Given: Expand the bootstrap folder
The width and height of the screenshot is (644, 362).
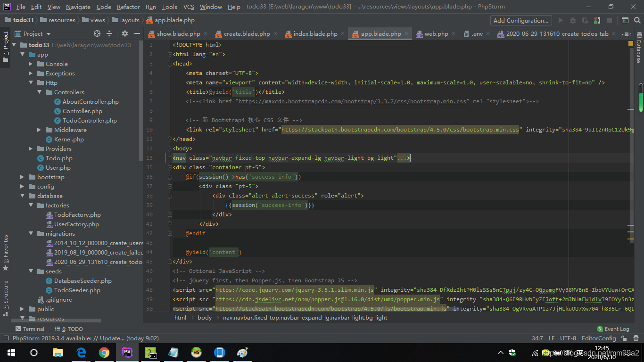Looking at the screenshot, I should (22, 177).
